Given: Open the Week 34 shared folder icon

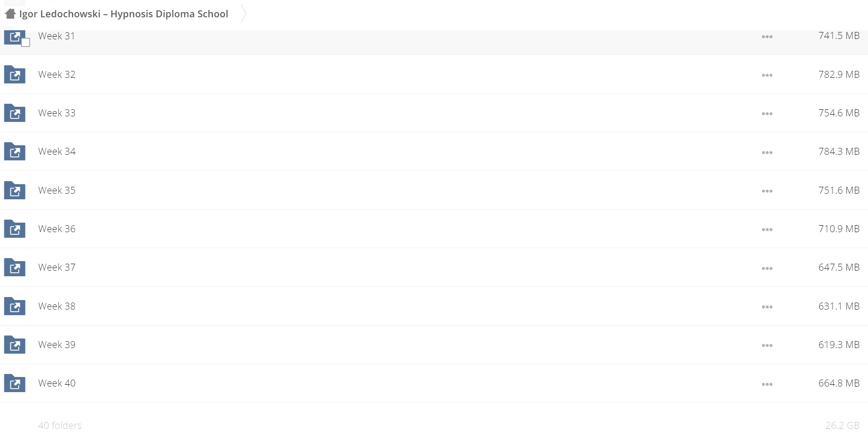Looking at the screenshot, I should point(15,151).
